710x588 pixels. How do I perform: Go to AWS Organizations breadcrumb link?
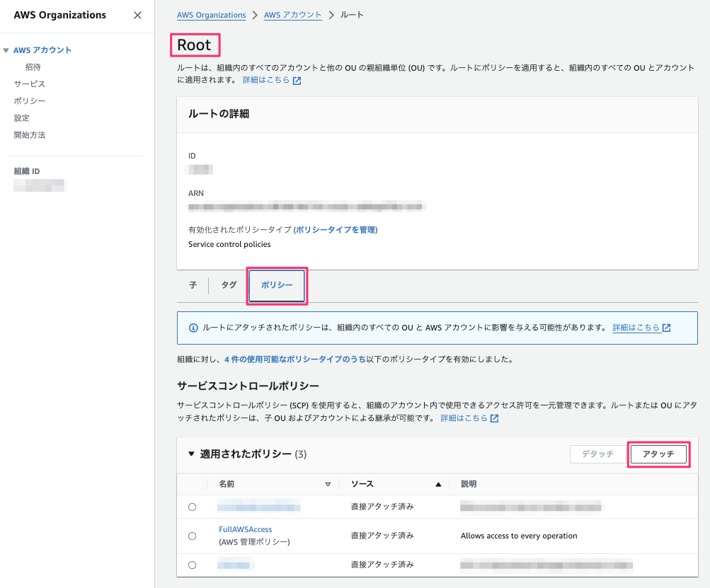click(212, 15)
